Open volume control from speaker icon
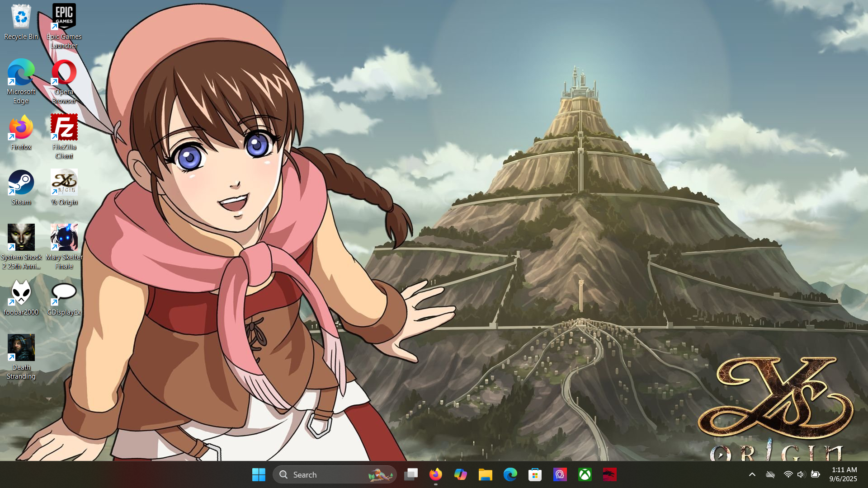 [801, 474]
